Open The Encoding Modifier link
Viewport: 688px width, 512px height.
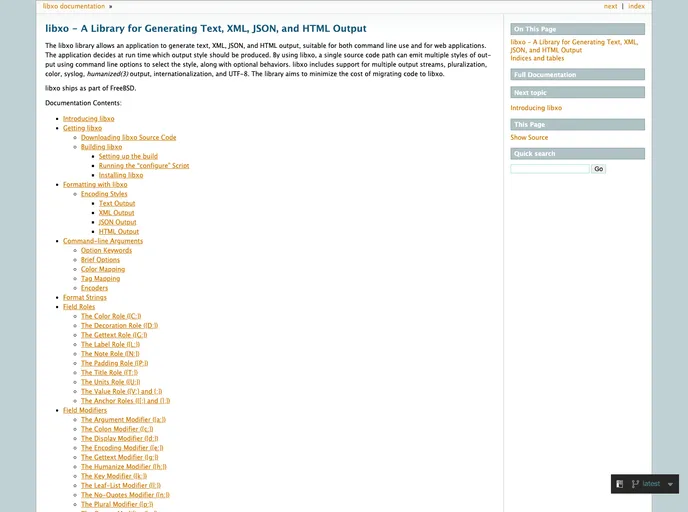[122, 448]
